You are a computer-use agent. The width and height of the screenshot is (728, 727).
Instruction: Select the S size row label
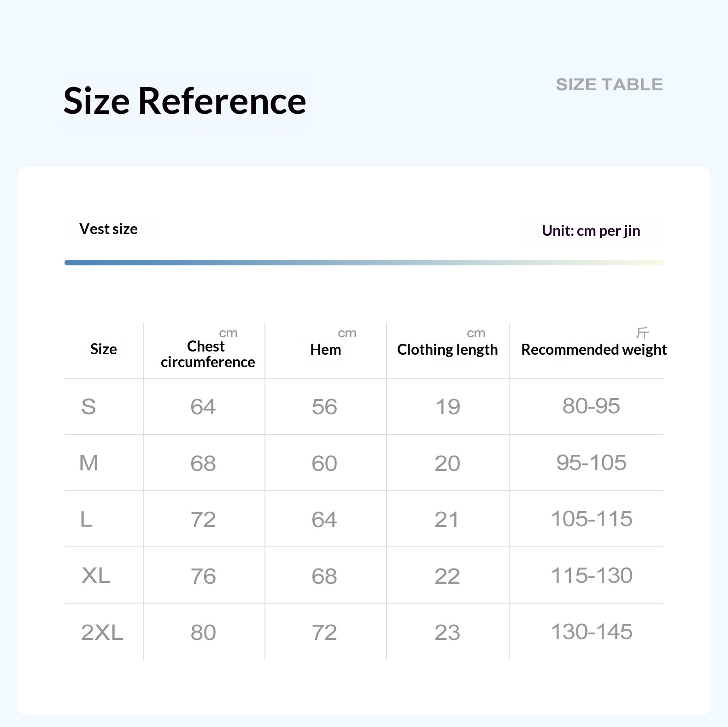click(88, 407)
